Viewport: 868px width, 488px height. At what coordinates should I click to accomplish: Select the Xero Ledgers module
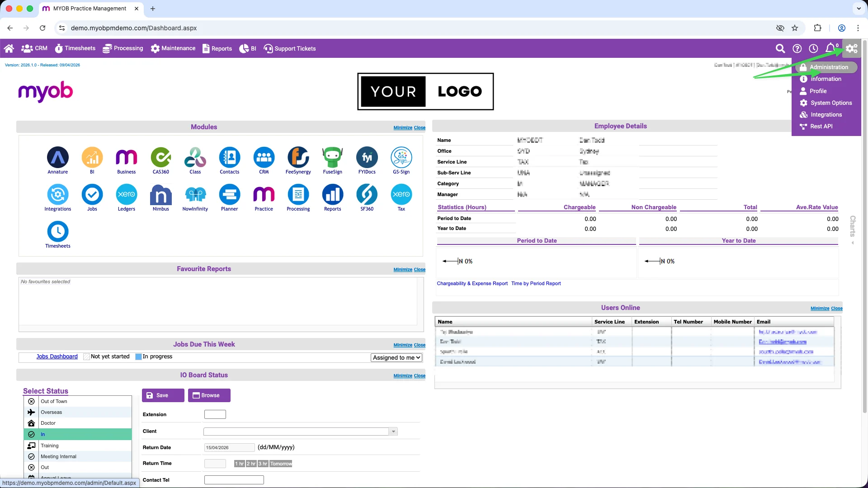point(127,195)
